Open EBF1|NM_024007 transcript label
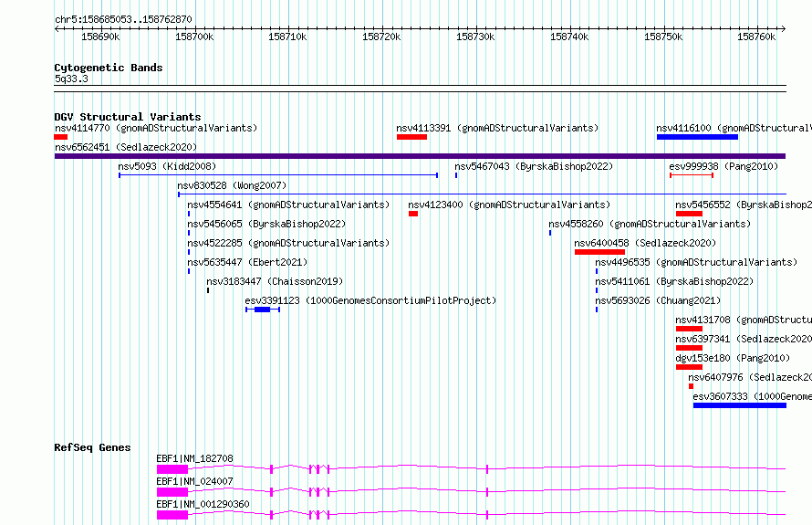The width and height of the screenshot is (812, 525). pos(194,481)
